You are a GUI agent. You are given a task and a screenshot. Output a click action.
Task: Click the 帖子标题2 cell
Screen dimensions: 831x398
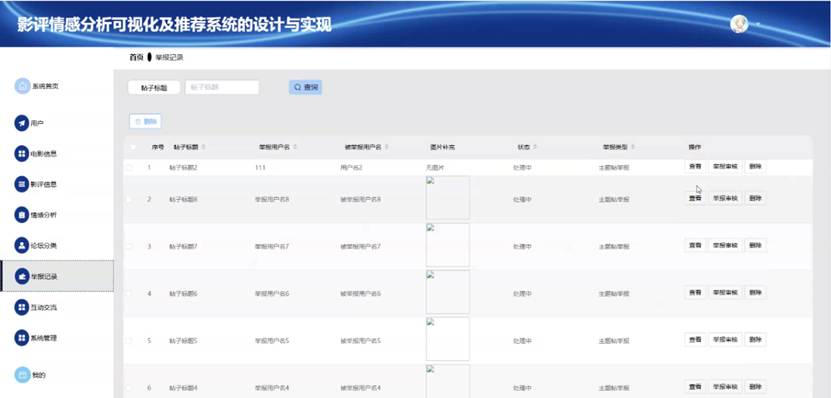point(183,167)
